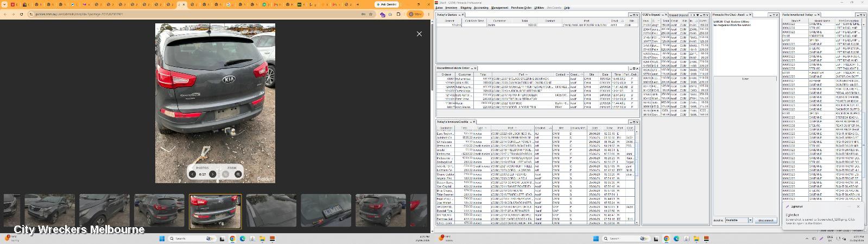Select the highlighted rear view thumbnail
Screen dimensions: 868x244
[215, 211]
